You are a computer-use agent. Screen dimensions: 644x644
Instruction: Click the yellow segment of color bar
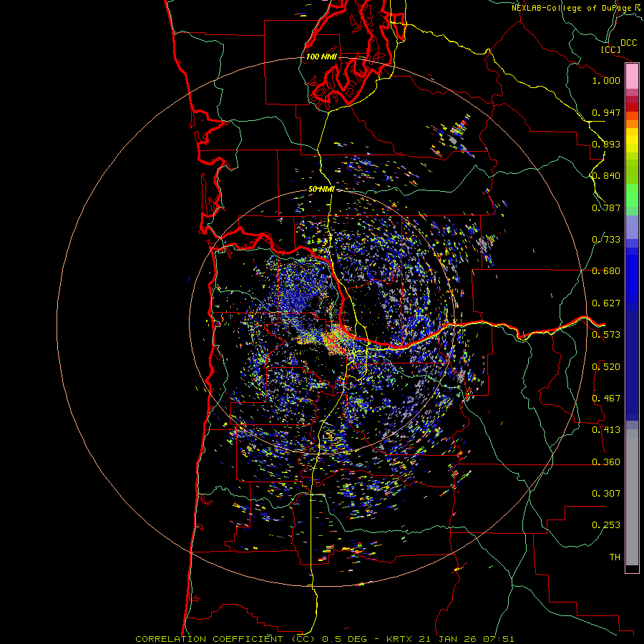[632, 140]
